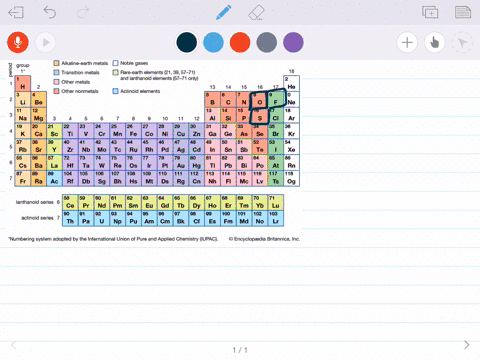Undo the last stroke
Screen dimensions: 480x360
50,12
